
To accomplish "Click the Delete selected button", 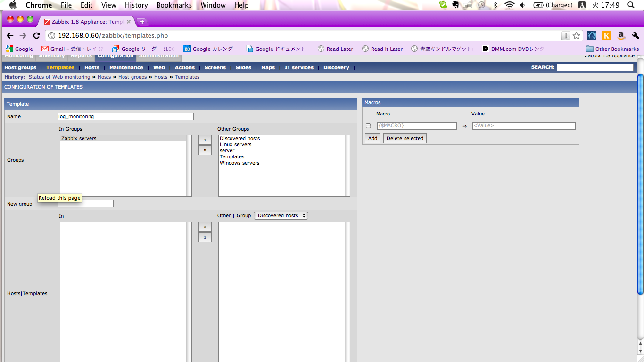I will [x=405, y=139].
